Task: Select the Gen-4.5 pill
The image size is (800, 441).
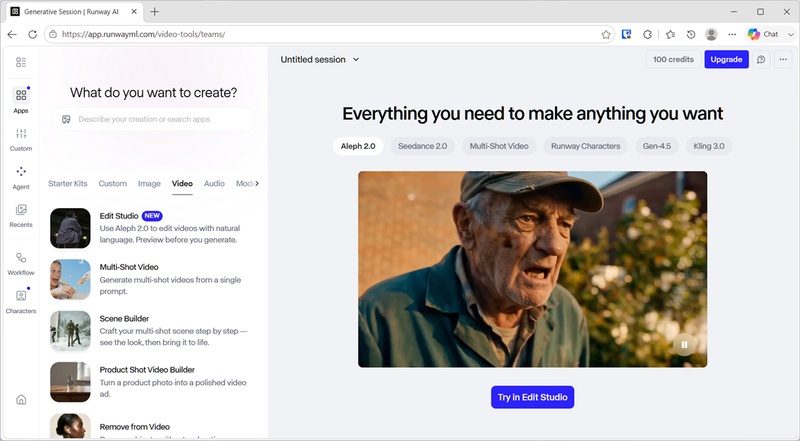Action: click(657, 146)
